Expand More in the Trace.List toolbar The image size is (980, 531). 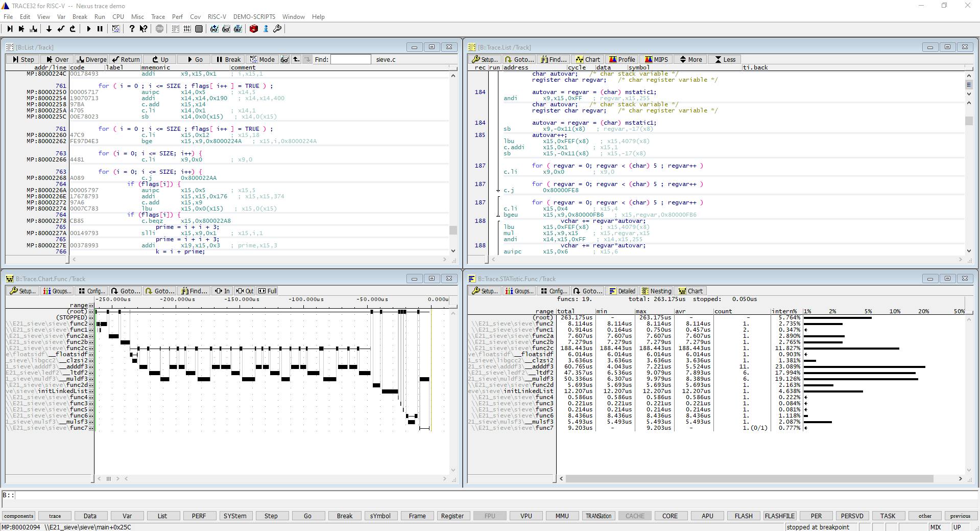pyautogui.click(x=690, y=59)
